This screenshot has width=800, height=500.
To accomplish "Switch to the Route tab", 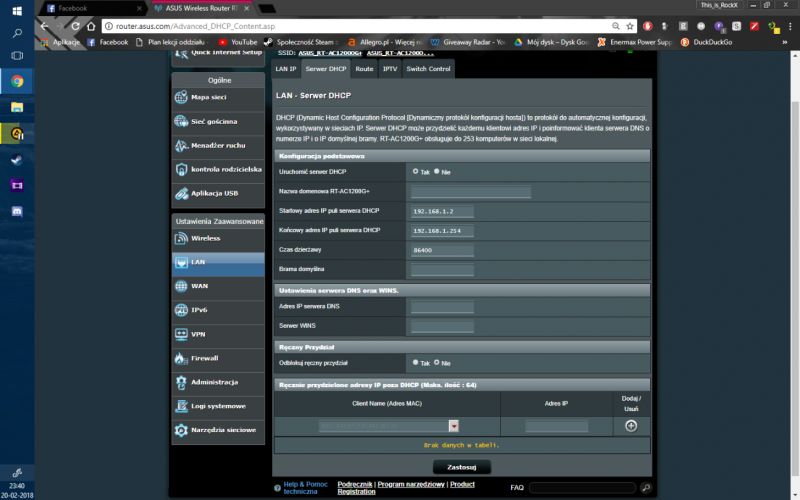I will pyautogui.click(x=364, y=69).
